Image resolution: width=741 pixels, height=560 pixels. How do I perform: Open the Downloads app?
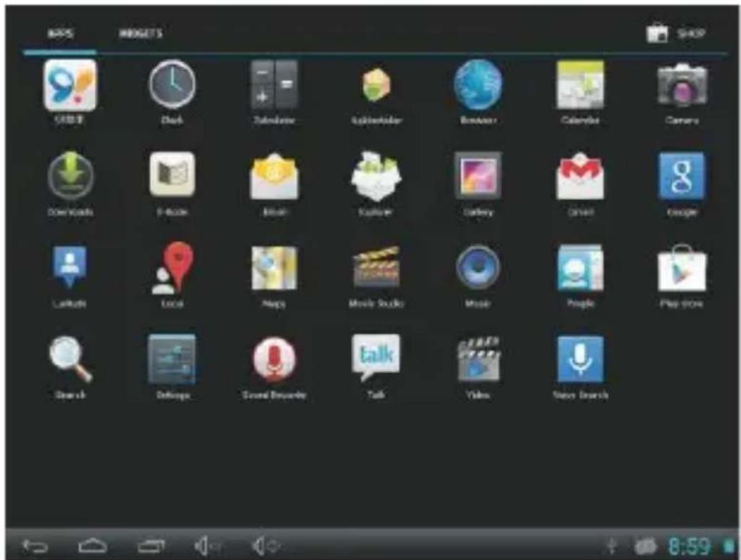(x=70, y=175)
